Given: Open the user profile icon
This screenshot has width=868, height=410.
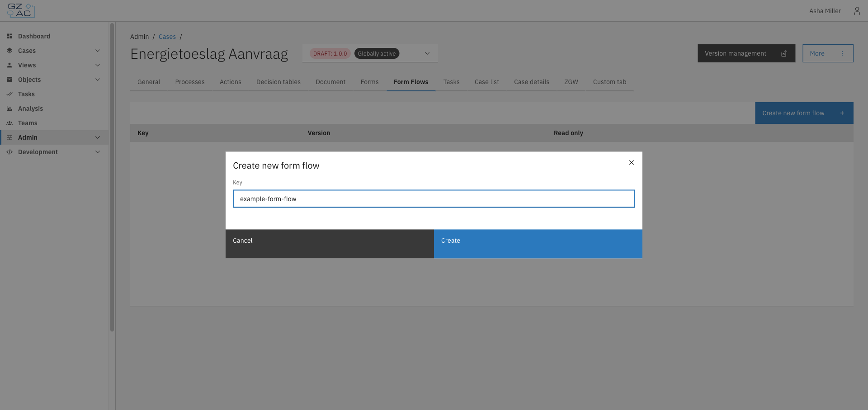Looking at the screenshot, I should point(857,11).
